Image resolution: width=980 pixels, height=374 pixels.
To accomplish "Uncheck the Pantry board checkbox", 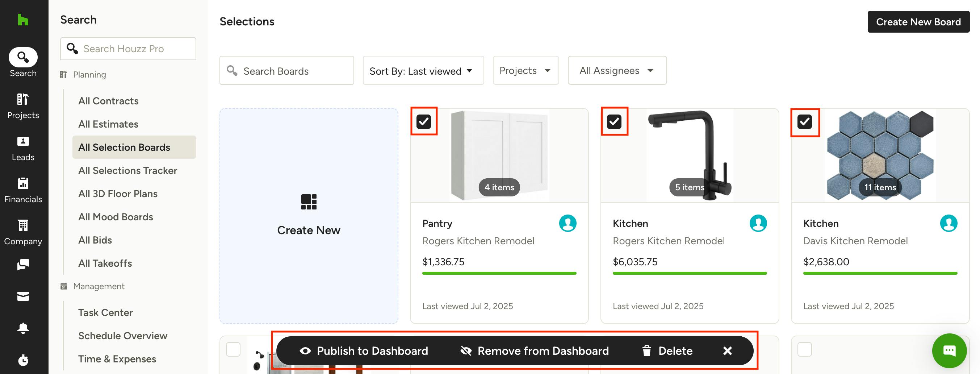I will (423, 122).
